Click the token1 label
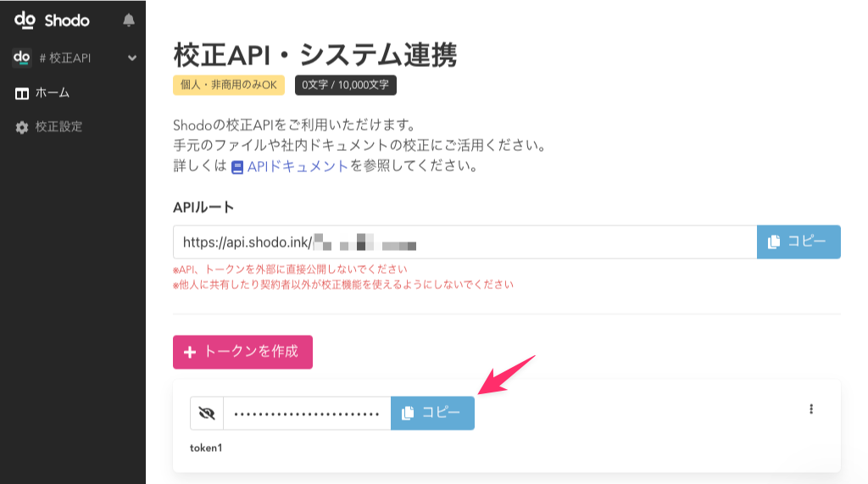Image resolution: width=868 pixels, height=484 pixels. pyautogui.click(x=206, y=448)
